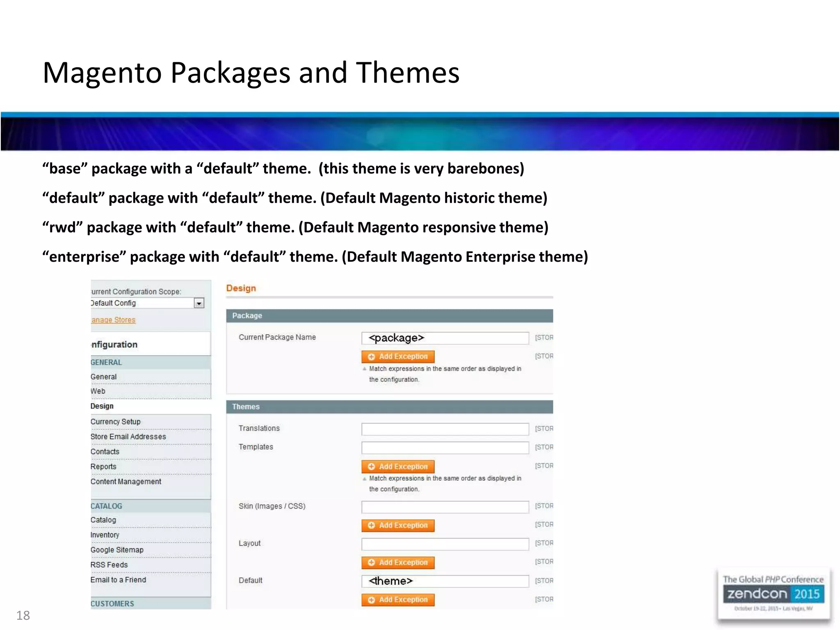Focus the Default theme field
This screenshot has height=630, width=840.
coord(445,581)
